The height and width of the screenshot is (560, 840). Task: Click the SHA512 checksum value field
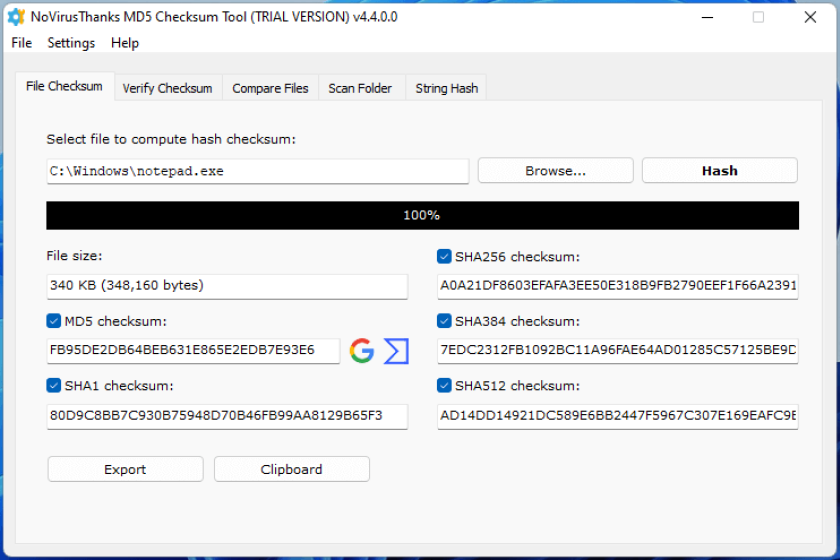pos(618,416)
